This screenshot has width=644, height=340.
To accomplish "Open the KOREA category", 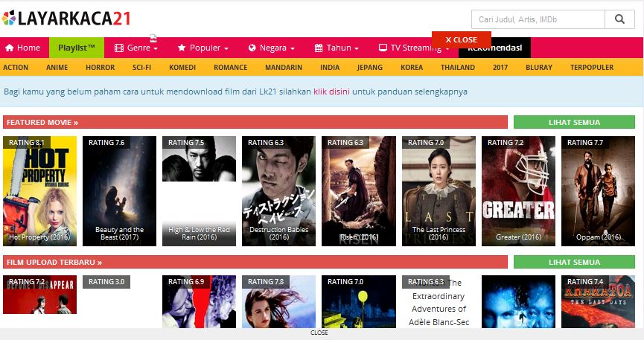I will [412, 68].
